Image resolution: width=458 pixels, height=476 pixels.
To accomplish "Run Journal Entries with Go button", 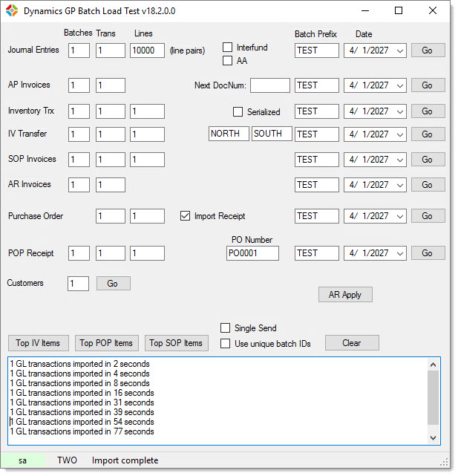I will (x=428, y=50).
